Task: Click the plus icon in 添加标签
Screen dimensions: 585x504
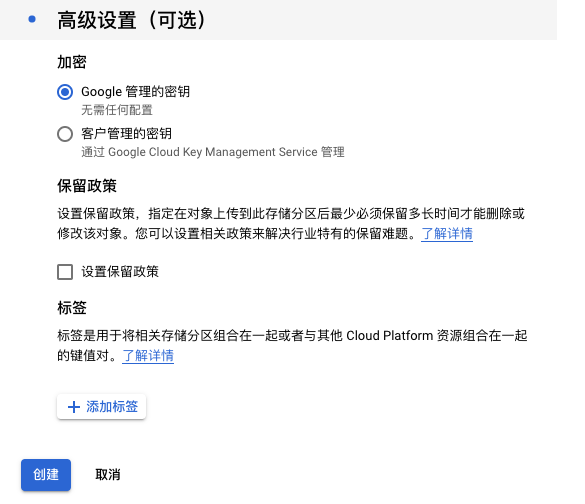Action: pyautogui.click(x=74, y=407)
